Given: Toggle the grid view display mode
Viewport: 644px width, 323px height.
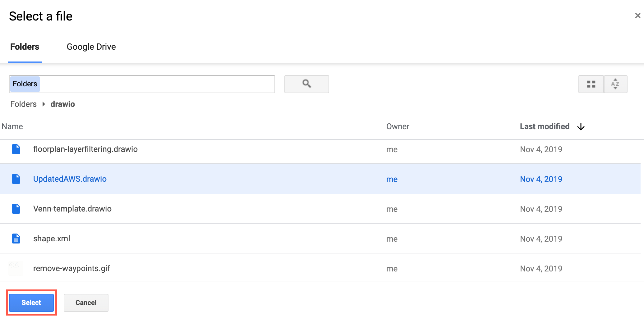Looking at the screenshot, I should coord(591,84).
